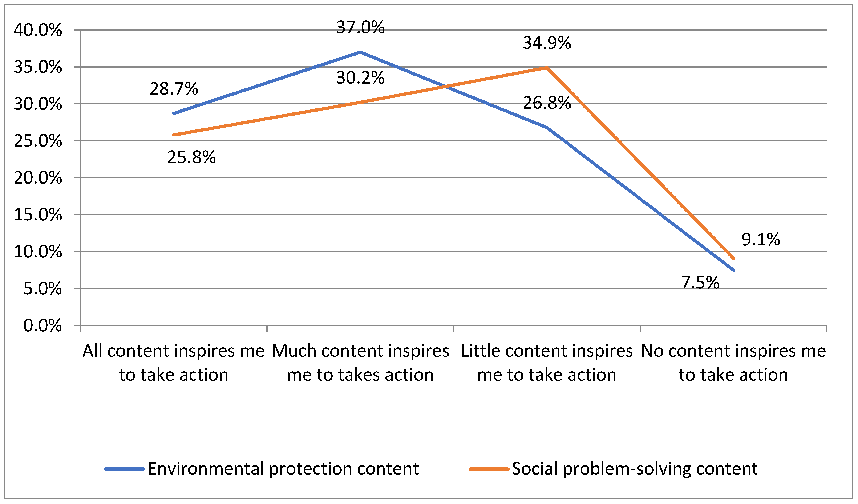This screenshot has width=858, height=504.
Task: Select the 9.1% data label
Action: (761, 240)
